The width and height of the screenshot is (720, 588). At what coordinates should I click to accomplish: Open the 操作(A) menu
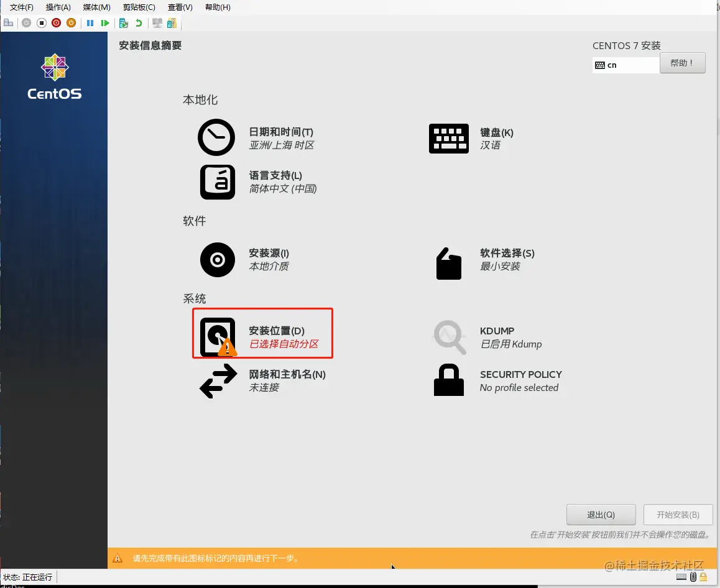[58, 7]
